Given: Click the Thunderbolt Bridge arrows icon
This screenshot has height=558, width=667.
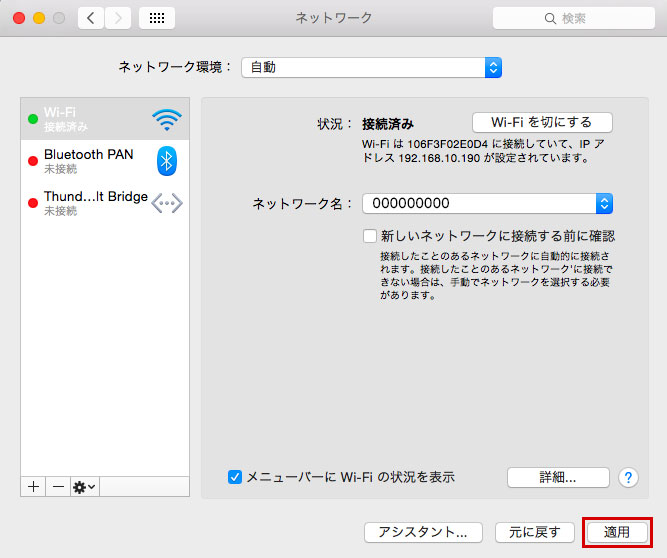Looking at the screenshot, I should 167,203.
